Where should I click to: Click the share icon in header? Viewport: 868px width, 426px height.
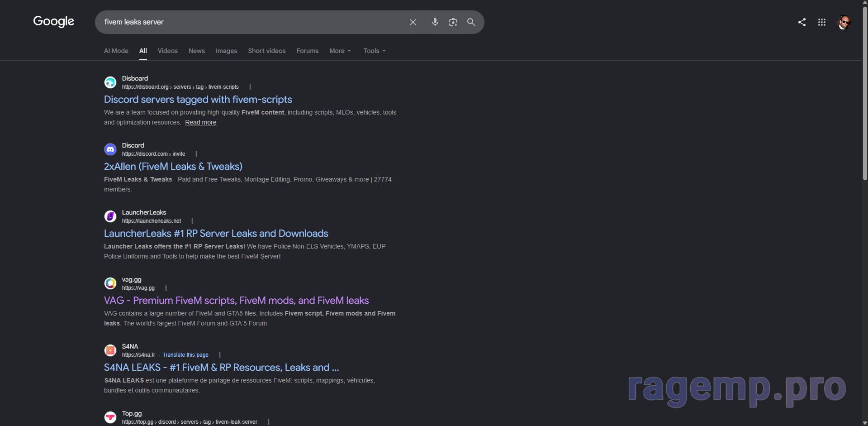coord(802,22)
